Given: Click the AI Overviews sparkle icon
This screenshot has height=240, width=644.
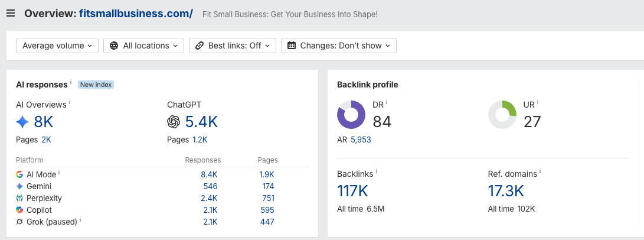Looking at the screenshot, I should click(22, 122).
